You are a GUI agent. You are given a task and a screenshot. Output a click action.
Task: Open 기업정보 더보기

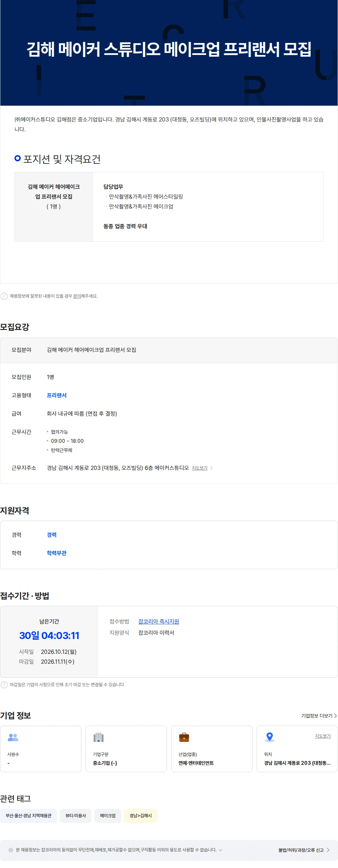click(x=317, y=716)
